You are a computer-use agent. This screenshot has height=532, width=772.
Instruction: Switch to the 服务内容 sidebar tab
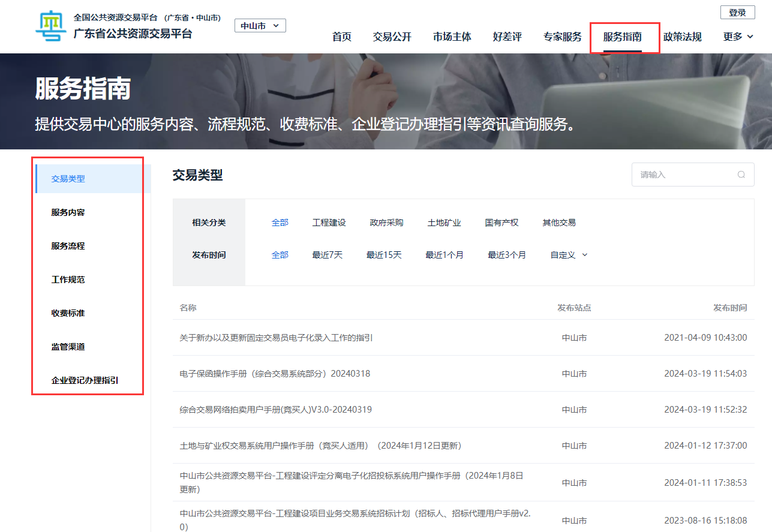click(x=68, y=212)
